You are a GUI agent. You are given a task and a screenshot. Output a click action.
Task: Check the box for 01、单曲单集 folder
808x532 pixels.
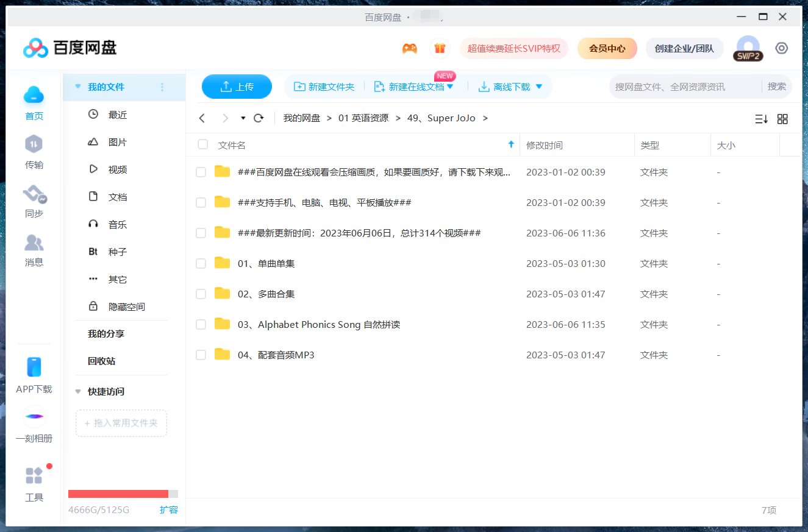(x=201, y=264)
